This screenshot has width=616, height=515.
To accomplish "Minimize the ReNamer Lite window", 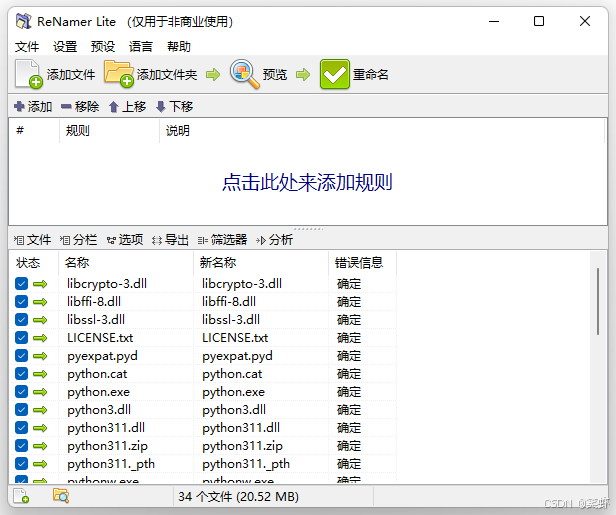I will pyautogui.click(x=494, y=21).
